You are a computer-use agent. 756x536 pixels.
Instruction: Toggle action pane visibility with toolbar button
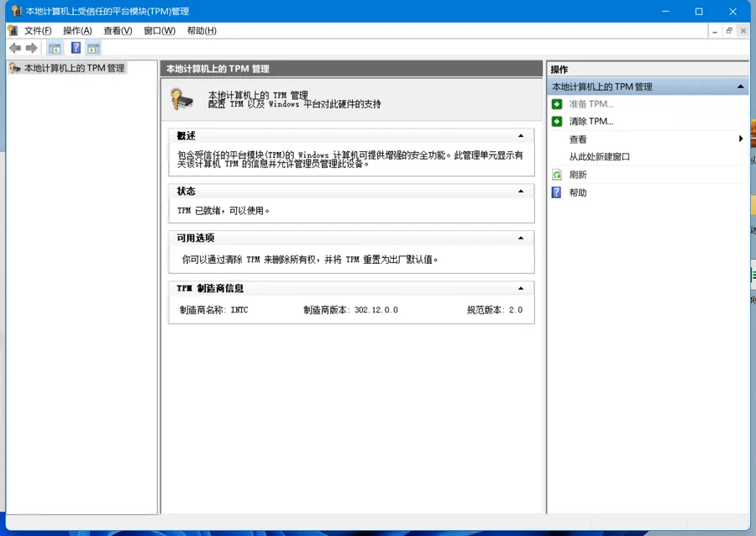92,48
